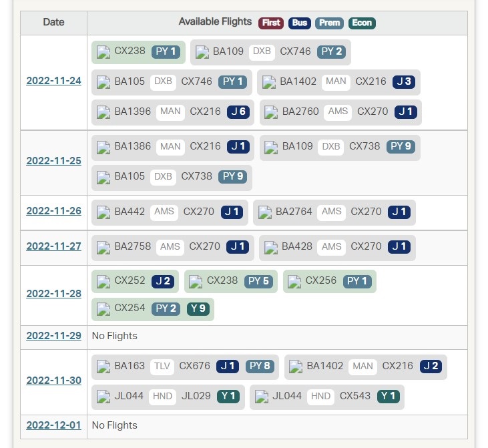The width and height of the screenshot is (488, 448).
Task: Click the Bus class legend badge
Action: (300, 23)
